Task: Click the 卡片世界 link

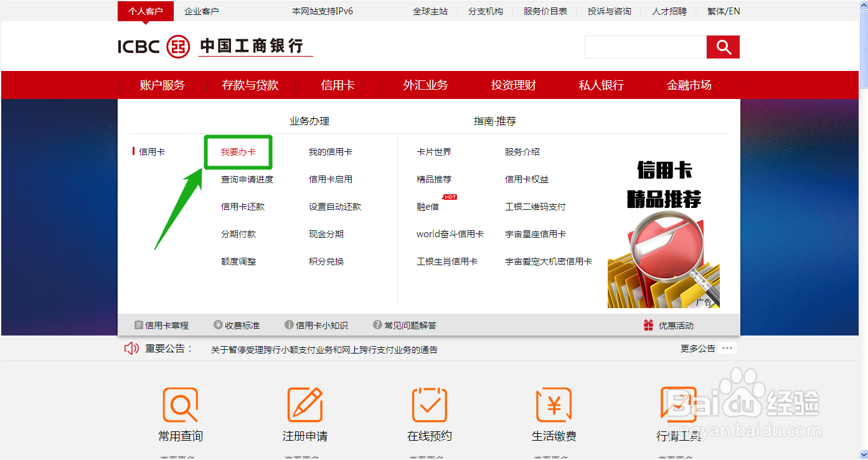Action: 434,152
